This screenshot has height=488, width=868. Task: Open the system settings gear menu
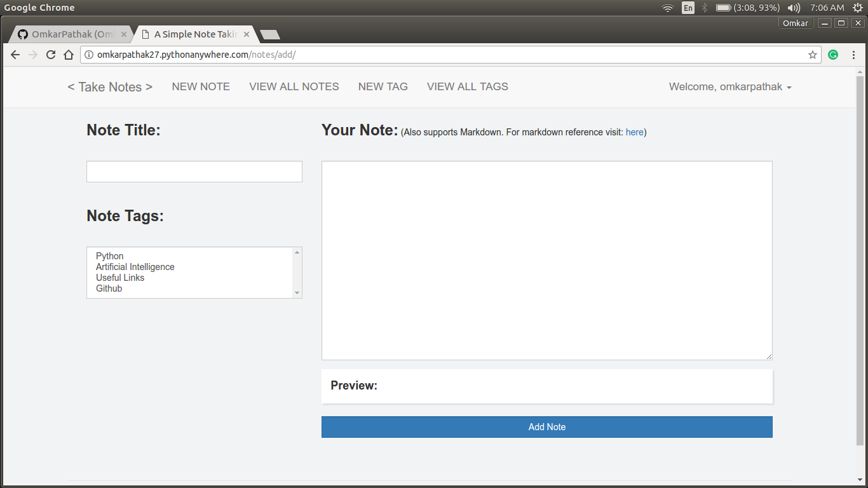(x=858, y=8)
